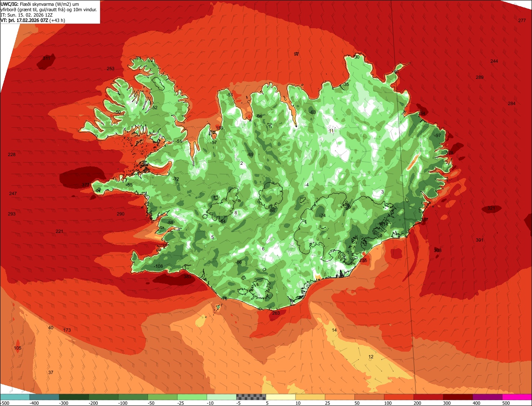Click the '383' value off the southwest coast
This screenshot has height=406, width=532.
click(x=187, y=276)
